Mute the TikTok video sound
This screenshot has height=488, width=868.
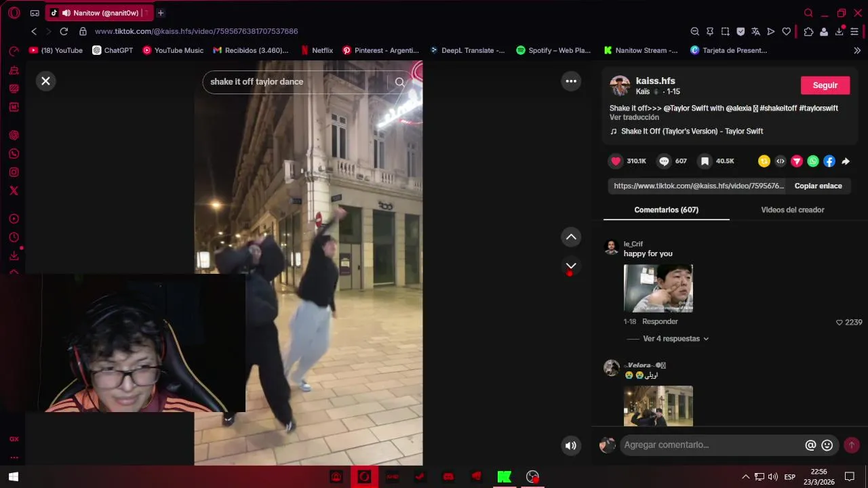tap(571, 445)
